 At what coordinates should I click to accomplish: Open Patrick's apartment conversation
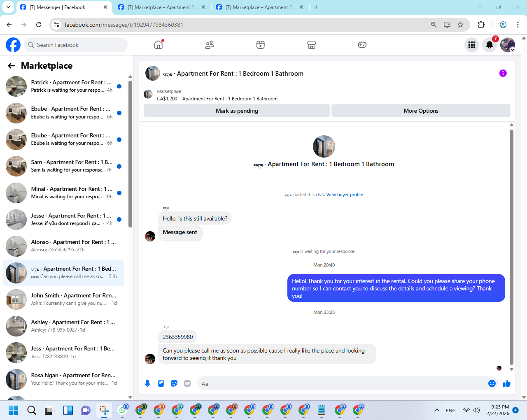point(64,86)
